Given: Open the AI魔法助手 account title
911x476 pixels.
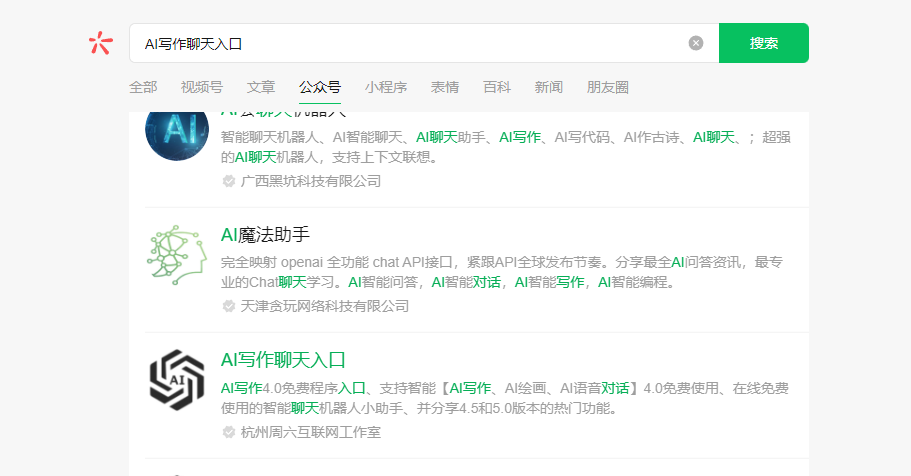Looking at the screenshot, I should coord(265,235).
